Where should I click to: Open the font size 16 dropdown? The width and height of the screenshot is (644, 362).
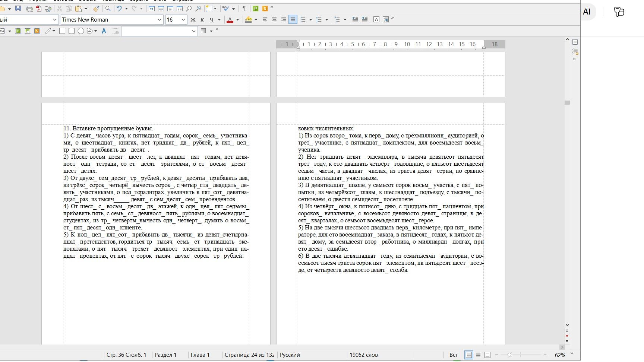pyautogui.click(x=183, y=19)
